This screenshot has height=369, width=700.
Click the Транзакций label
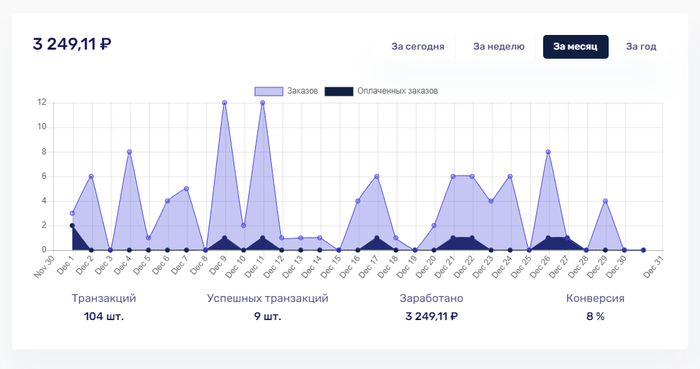click(x=104, y=298)
